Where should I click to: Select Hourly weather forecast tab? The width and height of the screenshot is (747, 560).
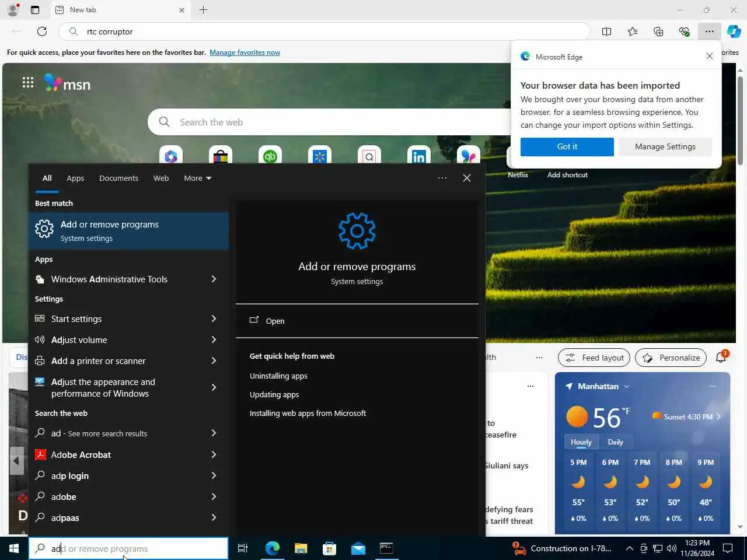(581, 442)
